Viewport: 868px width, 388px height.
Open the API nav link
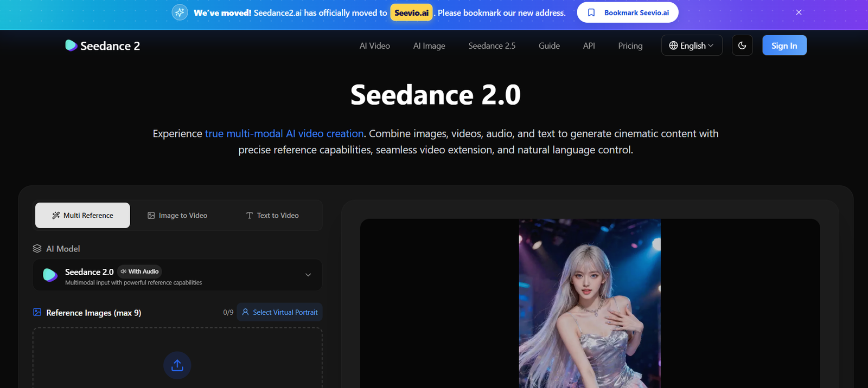[589, 46]
